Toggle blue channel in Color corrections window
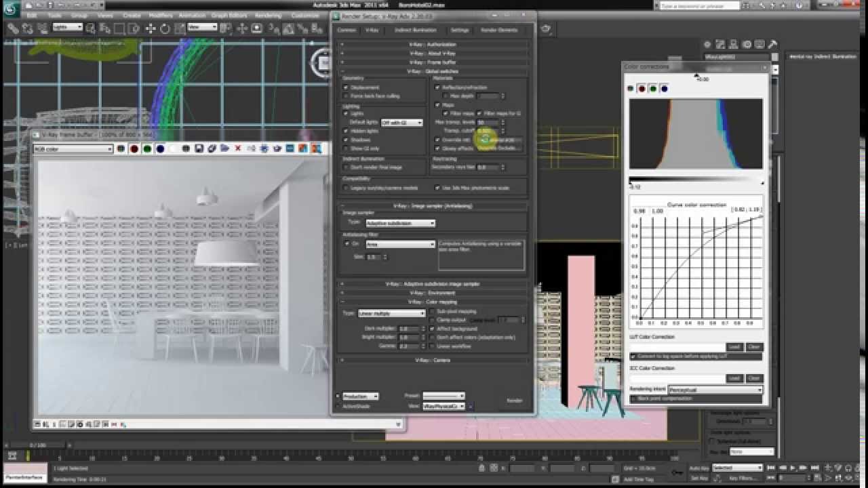The image size is (868, 488). [664, 89]
